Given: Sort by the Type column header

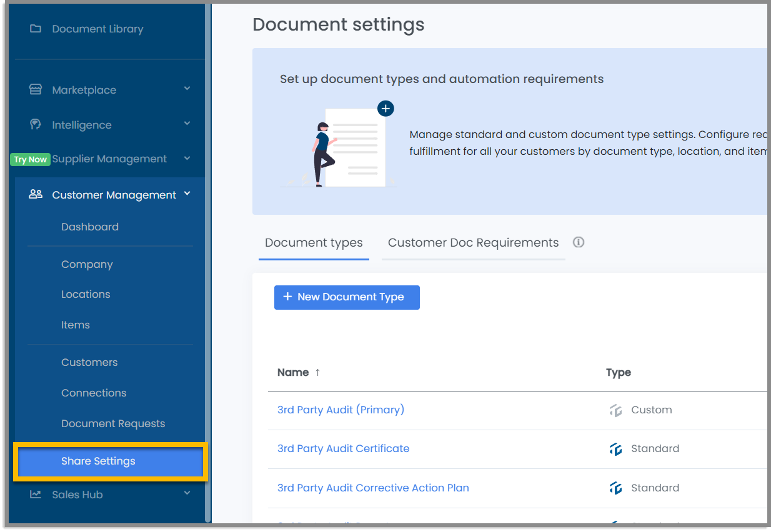Looking at the screenshot, I should point(619,372).
